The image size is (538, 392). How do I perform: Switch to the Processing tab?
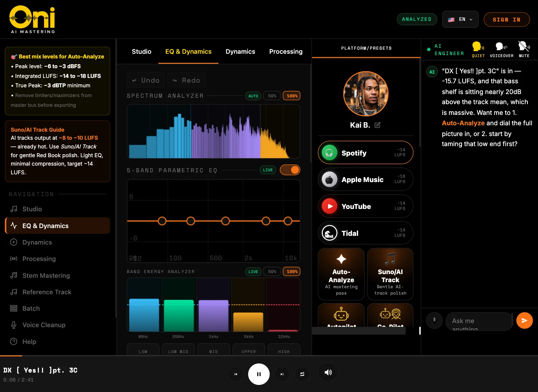coord(286,51)
